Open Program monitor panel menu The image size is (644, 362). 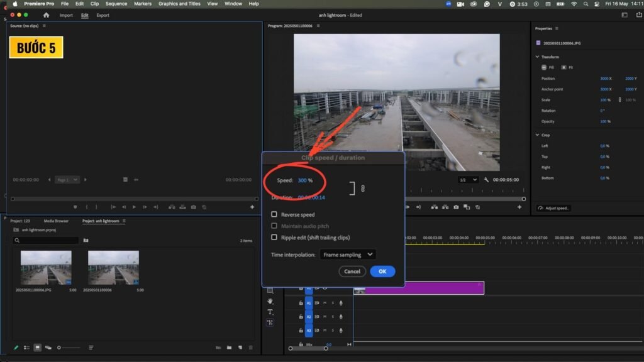point(318,26)
